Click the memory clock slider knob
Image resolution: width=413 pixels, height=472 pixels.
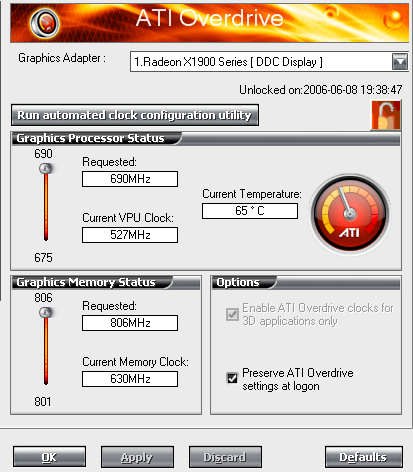point(46,313)
